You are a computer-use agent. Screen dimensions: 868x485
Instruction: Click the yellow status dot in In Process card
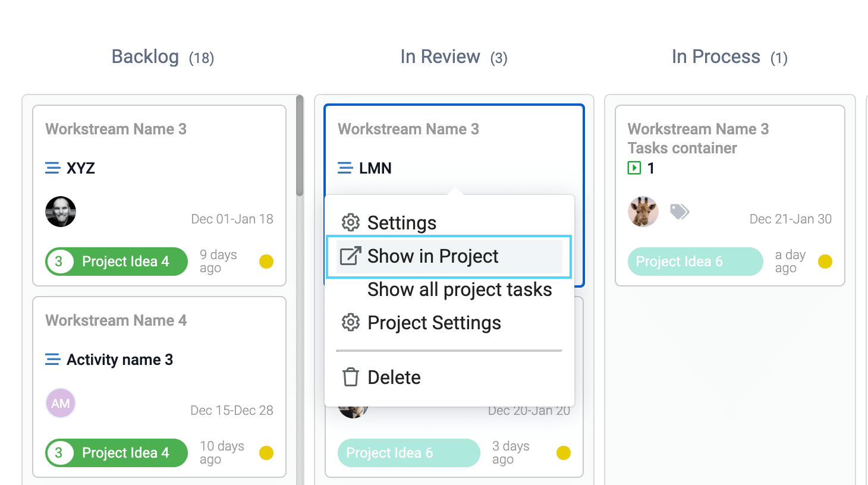[x=825, y=262]
